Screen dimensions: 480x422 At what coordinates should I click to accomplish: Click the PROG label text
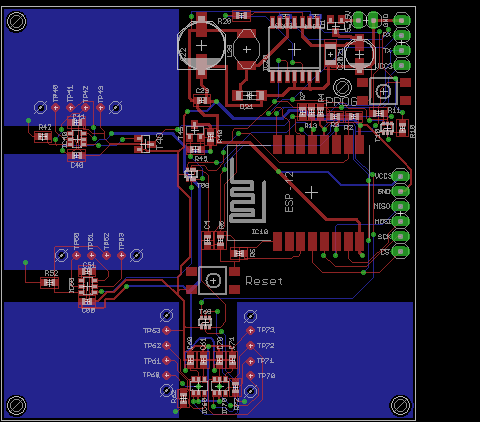point(341,101)
